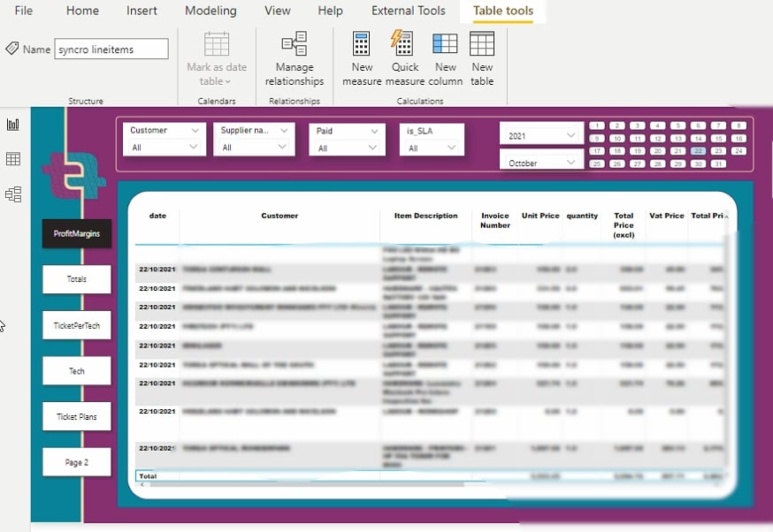Screen dimensions: 773x532
Task: Click the New measure calculator icon
Action: coord(362,44)
